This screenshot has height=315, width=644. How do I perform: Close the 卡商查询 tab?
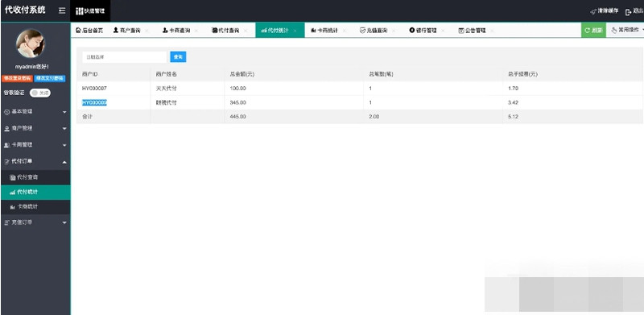click(196, 31)
